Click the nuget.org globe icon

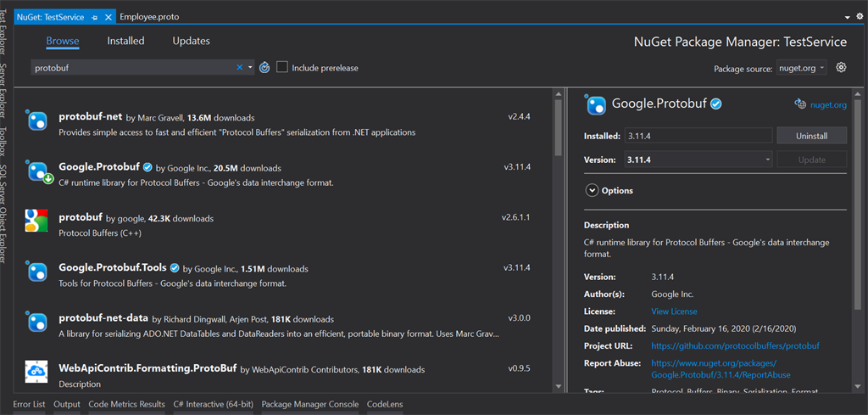click(x=800, y=104)
